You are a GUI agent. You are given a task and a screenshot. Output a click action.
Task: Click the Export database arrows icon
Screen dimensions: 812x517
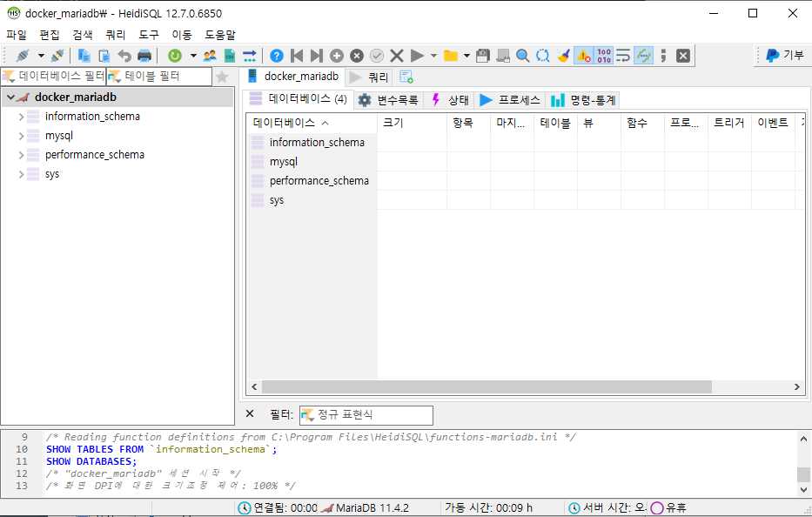(x=250, y=56)
